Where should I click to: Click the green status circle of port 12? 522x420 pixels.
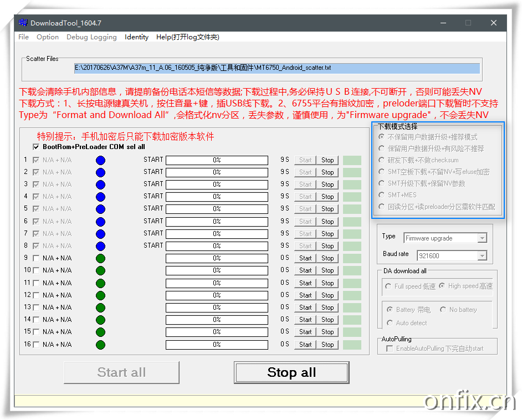[x=100, y=295]
